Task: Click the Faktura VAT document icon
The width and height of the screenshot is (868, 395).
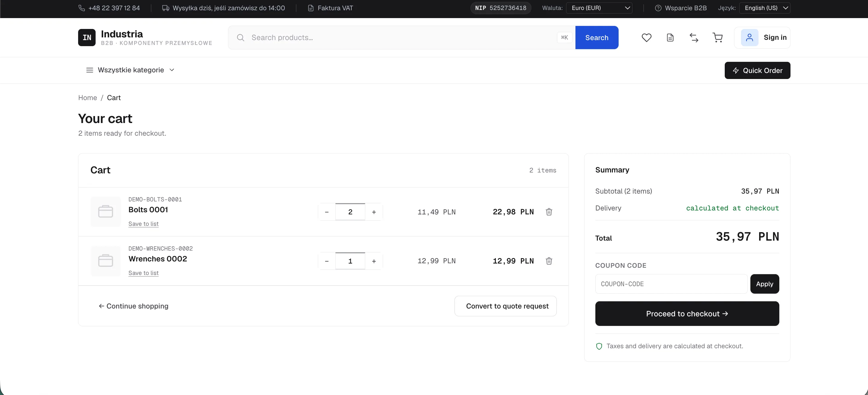Action: [x=311, y=8]
